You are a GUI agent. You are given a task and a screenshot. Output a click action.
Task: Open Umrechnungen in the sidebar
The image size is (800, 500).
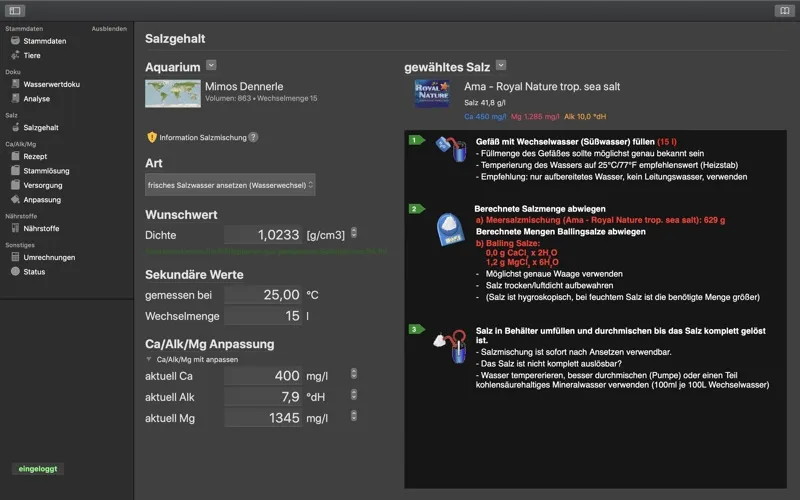coord(49,257)
